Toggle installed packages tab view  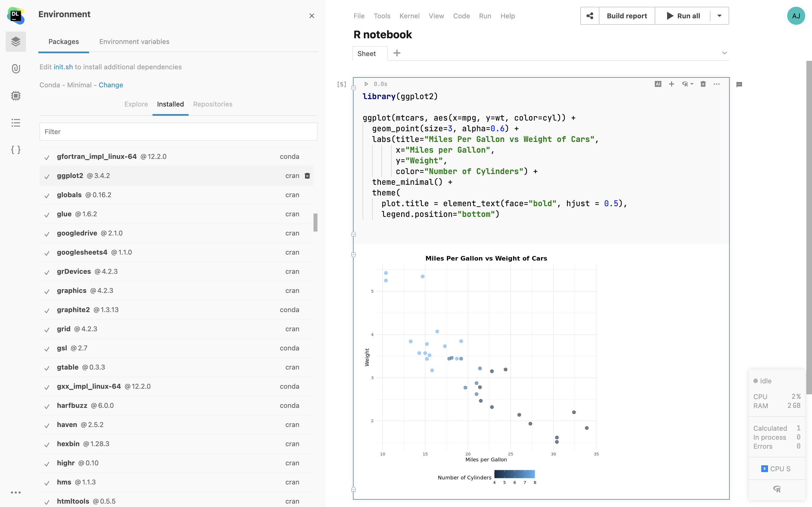tap(170, 104)
